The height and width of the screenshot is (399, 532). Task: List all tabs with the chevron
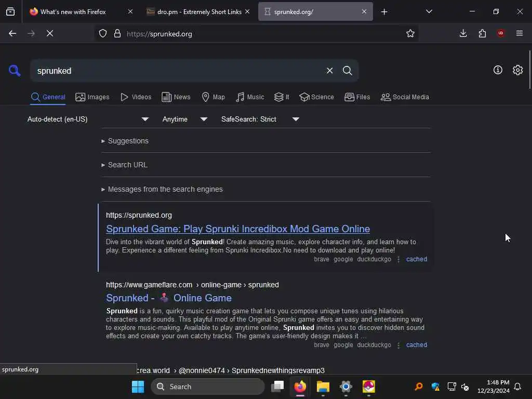[429, 11]
